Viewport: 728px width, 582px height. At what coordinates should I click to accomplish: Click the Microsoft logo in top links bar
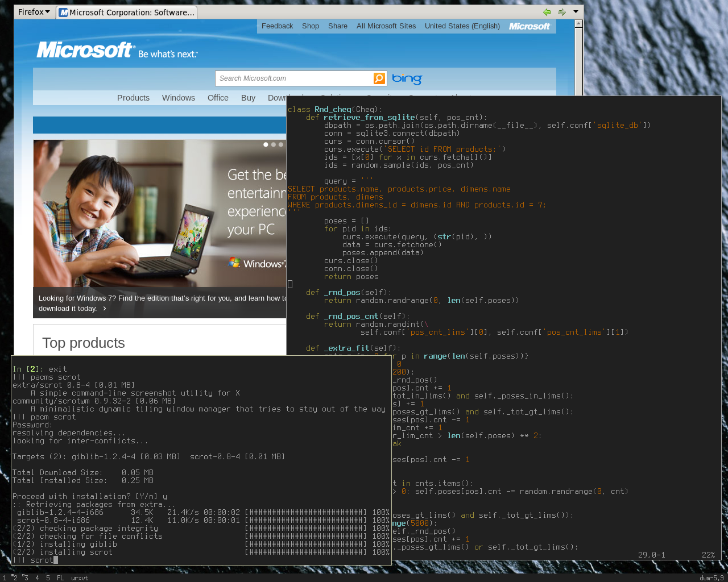pos(529,26)
